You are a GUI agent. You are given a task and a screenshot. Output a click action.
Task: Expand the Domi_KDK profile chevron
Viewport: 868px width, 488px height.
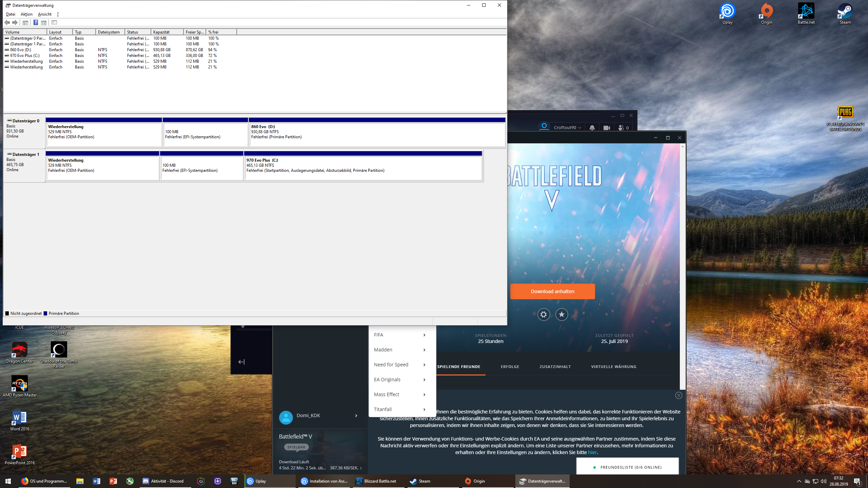point(356,415)
